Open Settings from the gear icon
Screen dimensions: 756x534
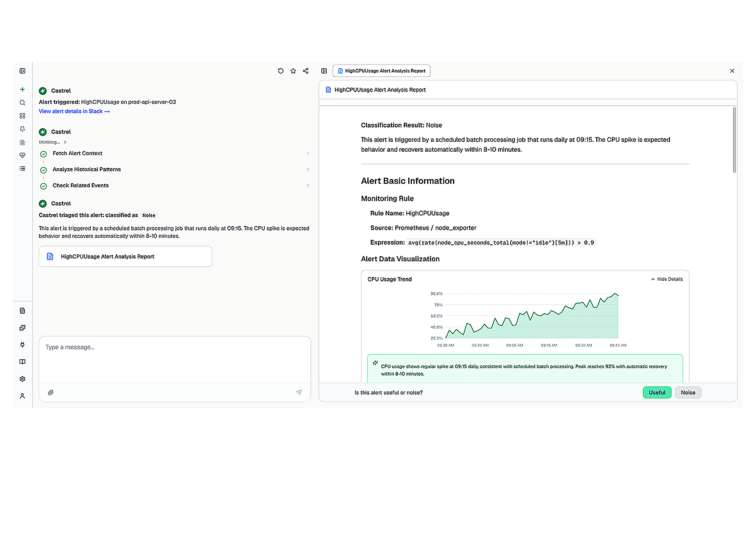coord(22,379)
